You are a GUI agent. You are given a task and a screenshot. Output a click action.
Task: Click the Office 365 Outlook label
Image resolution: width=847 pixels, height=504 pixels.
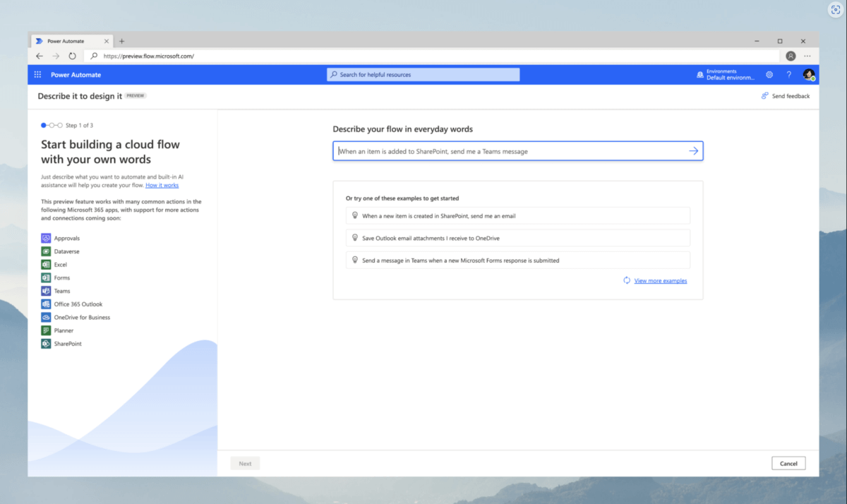[x=78, y=304]
